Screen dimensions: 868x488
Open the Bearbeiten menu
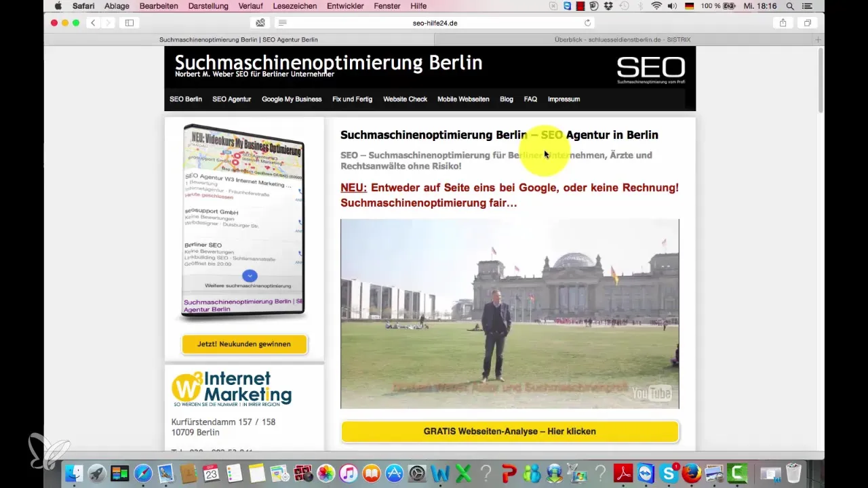(x=159, y=6)
